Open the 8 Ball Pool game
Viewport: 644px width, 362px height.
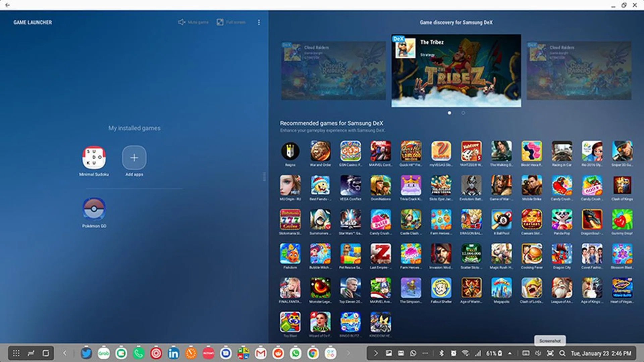coord(501,220)
